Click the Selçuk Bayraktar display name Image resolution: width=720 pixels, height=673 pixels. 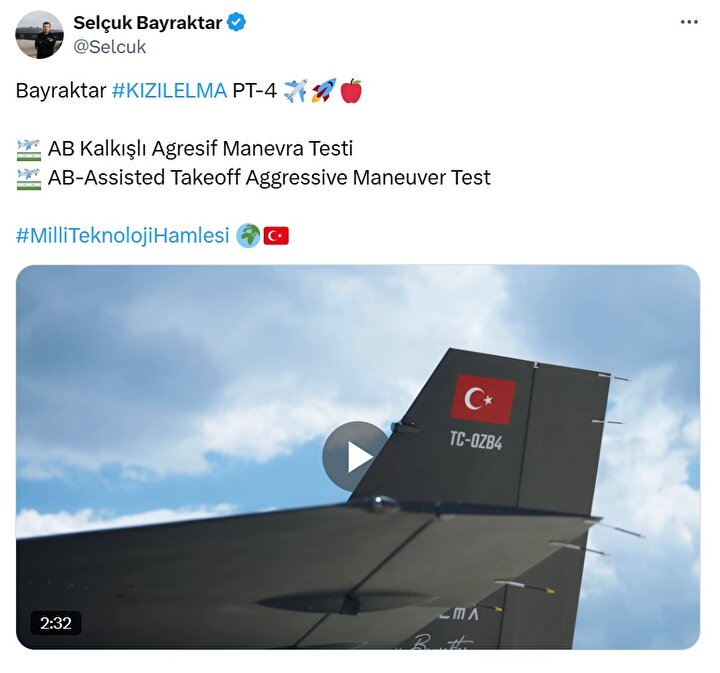point(148,22)
